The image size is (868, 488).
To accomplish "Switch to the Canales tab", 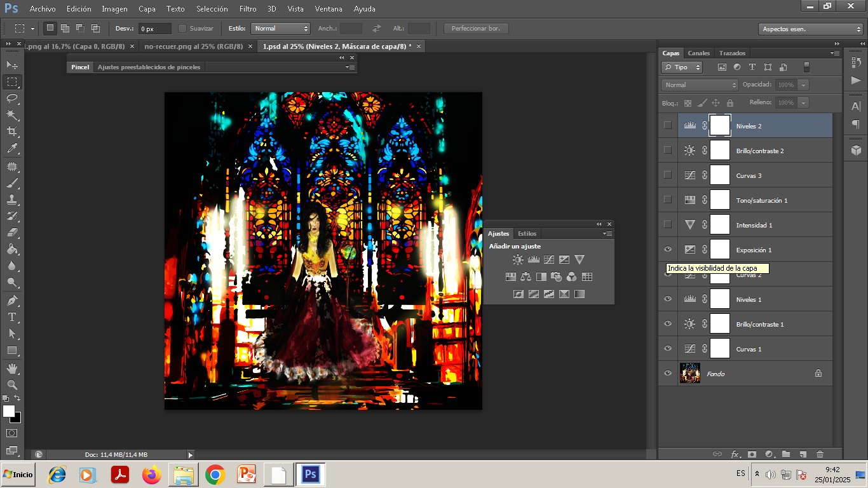I will click(x=699, y=53).
